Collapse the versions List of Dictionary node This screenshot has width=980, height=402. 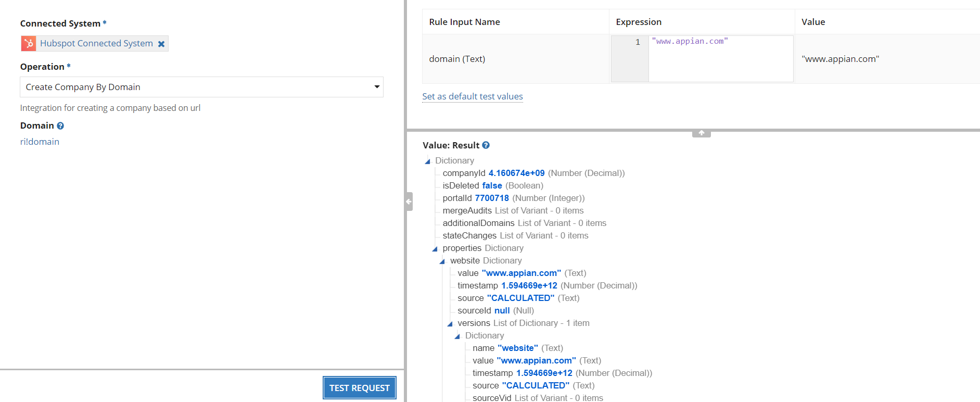(450, 324)
